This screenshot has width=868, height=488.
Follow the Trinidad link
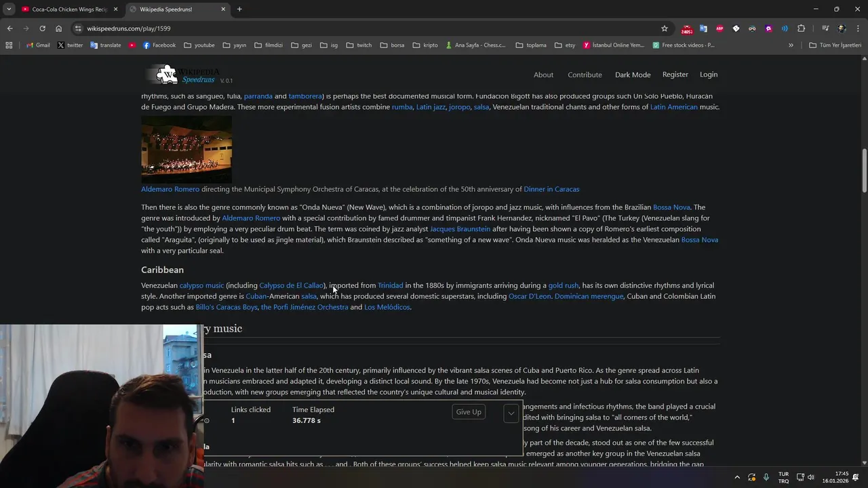click(391, 285)
